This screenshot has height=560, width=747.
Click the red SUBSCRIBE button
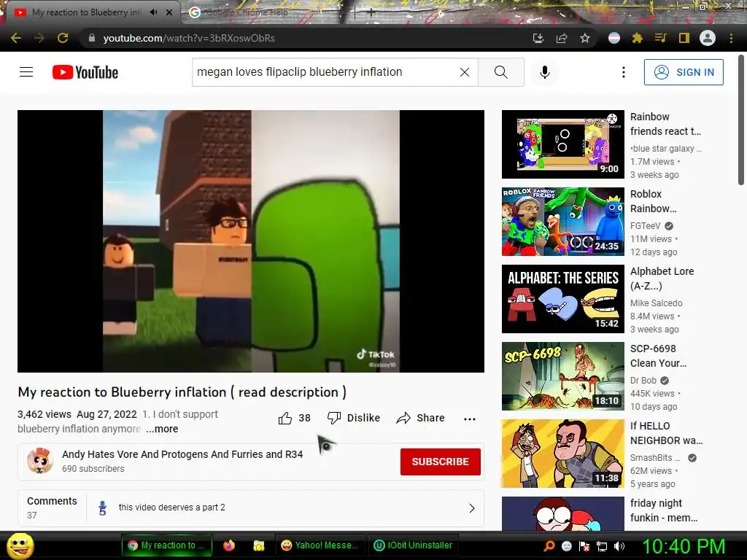(440, 462)
